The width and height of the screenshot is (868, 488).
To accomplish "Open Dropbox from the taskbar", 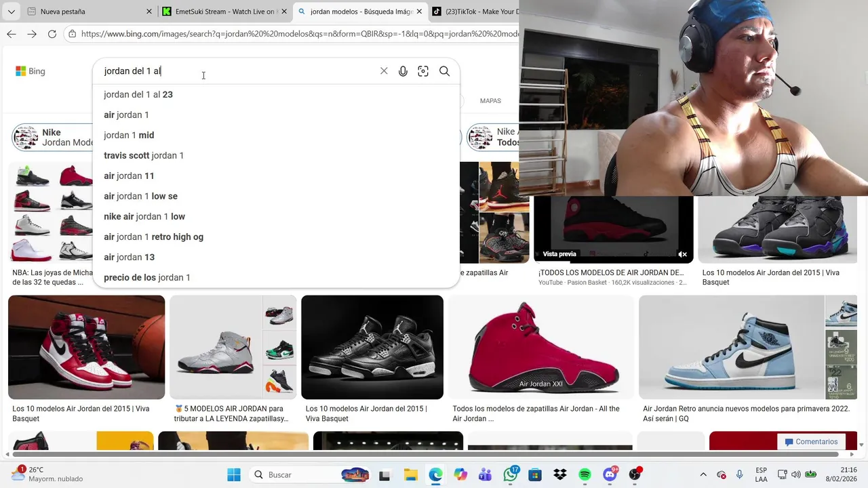I will click(x=560, y=475).
